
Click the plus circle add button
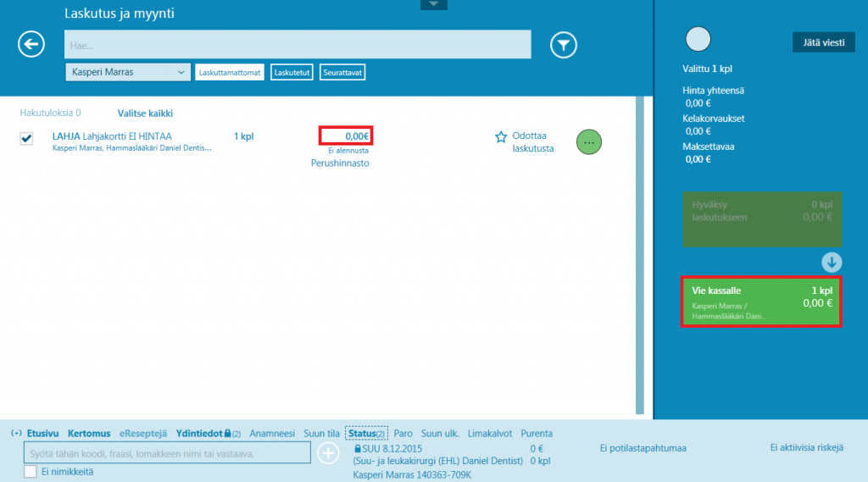[x=329, y=453]
